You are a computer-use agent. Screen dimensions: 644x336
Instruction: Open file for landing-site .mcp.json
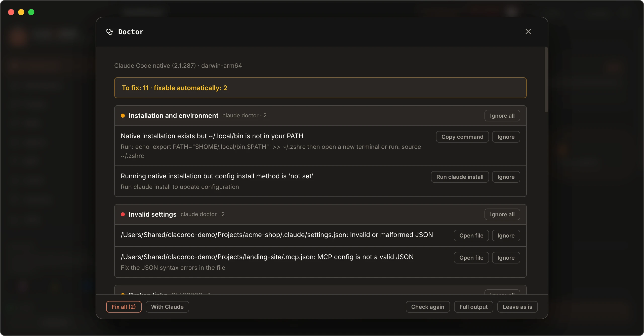(x=471, y=258)
